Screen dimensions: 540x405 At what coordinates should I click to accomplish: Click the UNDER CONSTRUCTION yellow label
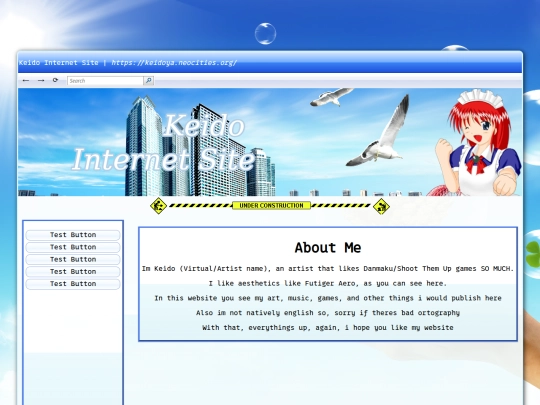271,206
